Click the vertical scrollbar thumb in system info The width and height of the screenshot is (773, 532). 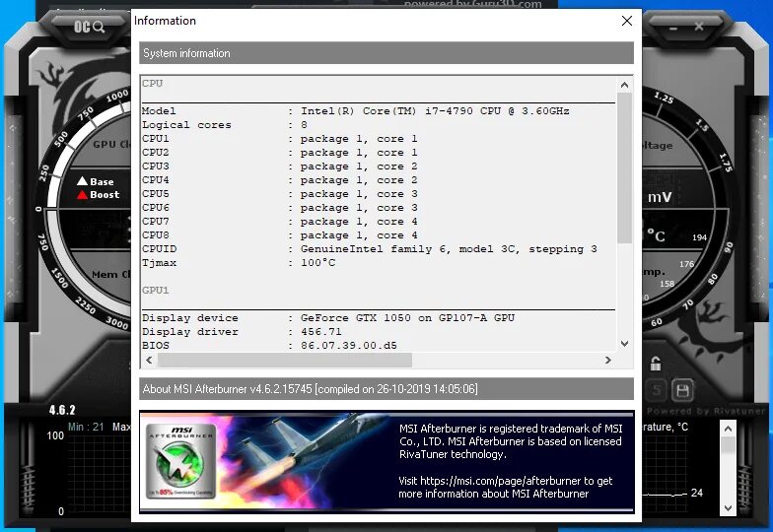[x=624, y=167]
